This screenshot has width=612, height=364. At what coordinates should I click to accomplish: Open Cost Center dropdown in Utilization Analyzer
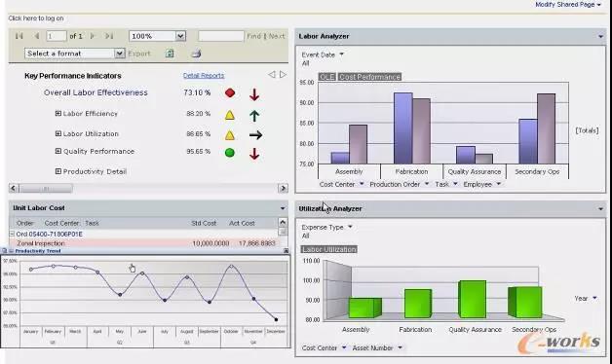(x=344, y=347)
